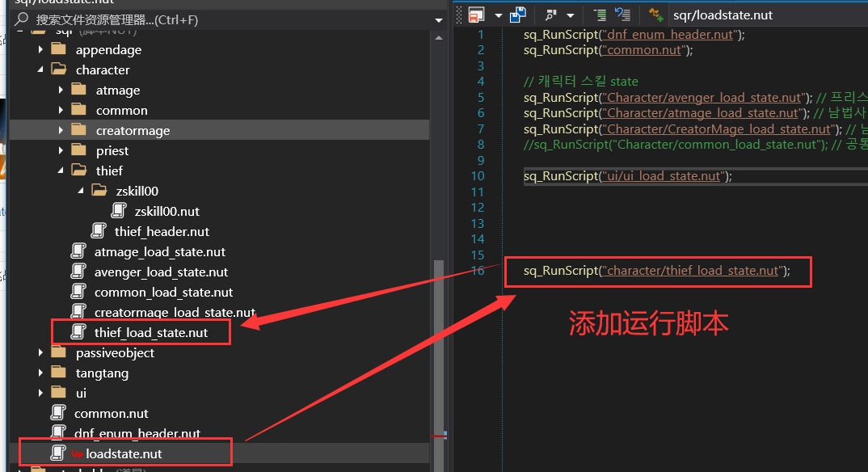Click the magnifier icon in the search box

(x=22, y=19)
